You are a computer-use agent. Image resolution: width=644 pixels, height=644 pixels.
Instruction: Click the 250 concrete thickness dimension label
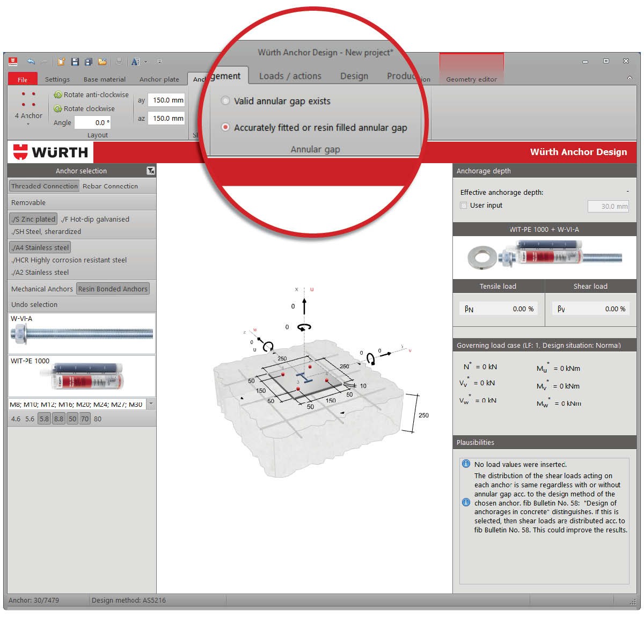click(x=423, y=415)
